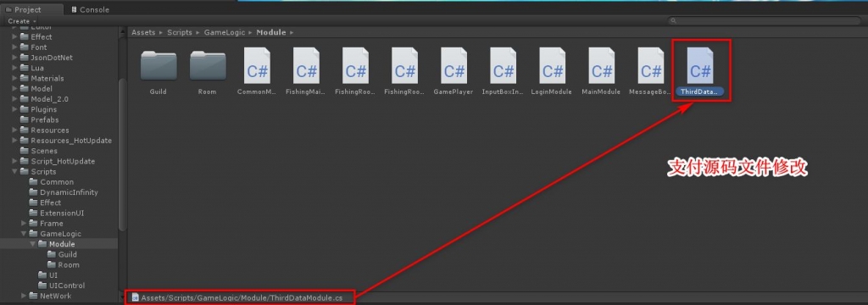Select the LoginModule C# script icon

(552, 65)
